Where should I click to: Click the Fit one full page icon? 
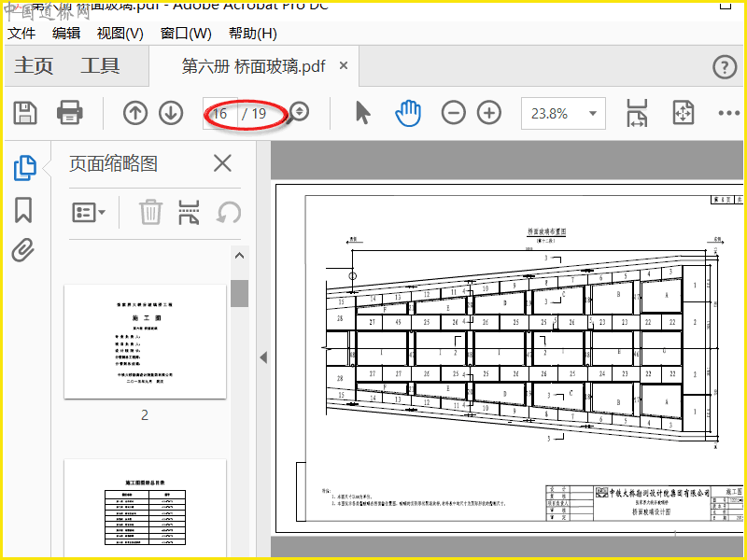pyautogui.click(x=683, y=113)
